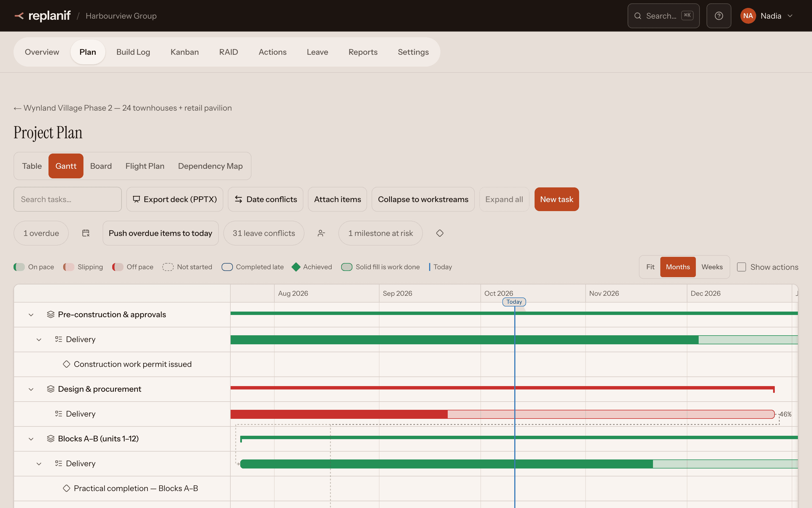Enable the Show actions checkbox
Viewport: 812px width, 508px height.
742,267
